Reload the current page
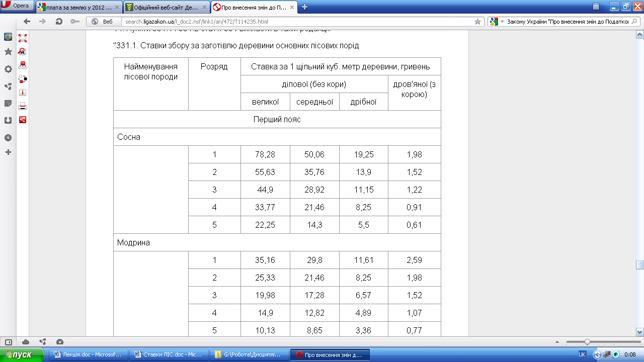Image resolution: width=644 pixels, height=362 pixels. coord(59,22)
